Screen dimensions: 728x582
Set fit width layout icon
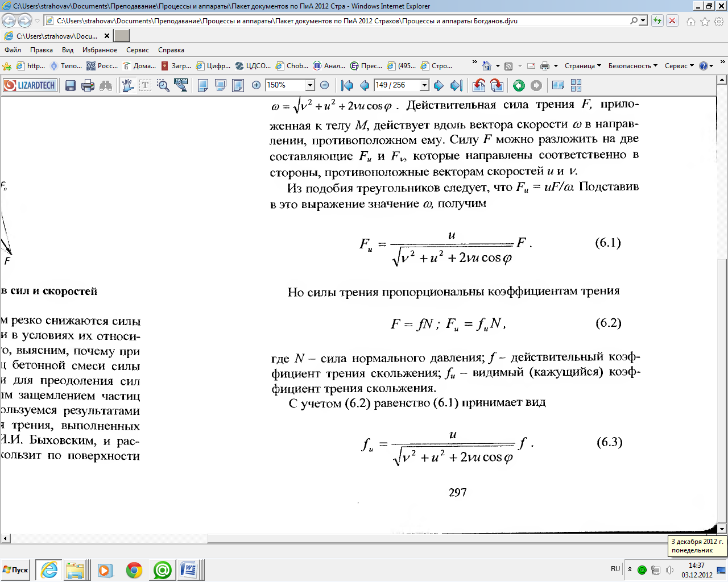221,85
